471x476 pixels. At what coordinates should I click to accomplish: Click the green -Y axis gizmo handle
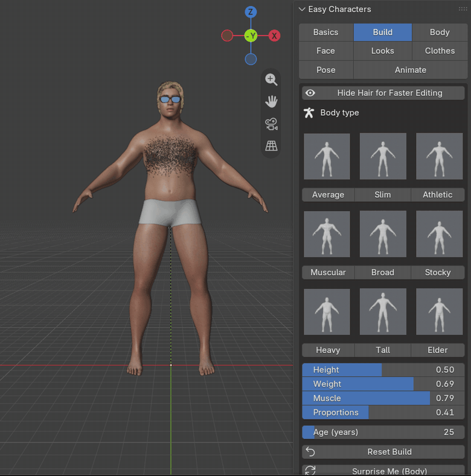click(251, 36)
